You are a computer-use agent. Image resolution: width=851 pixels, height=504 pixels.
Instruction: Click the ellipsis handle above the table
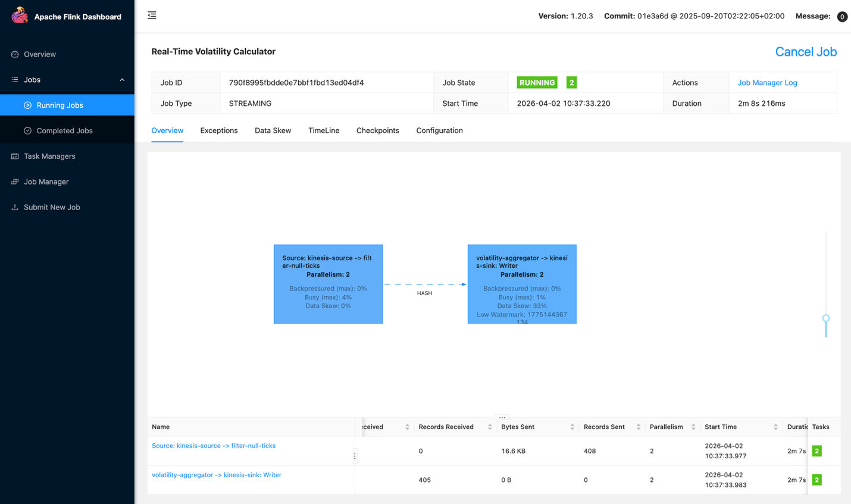click(502, 417)
